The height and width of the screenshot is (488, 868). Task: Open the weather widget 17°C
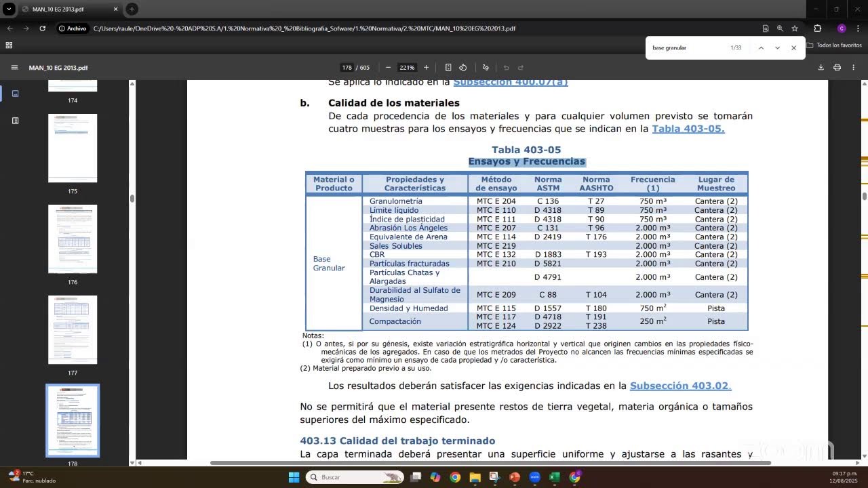pyautogui.click(x=31, y=477)
